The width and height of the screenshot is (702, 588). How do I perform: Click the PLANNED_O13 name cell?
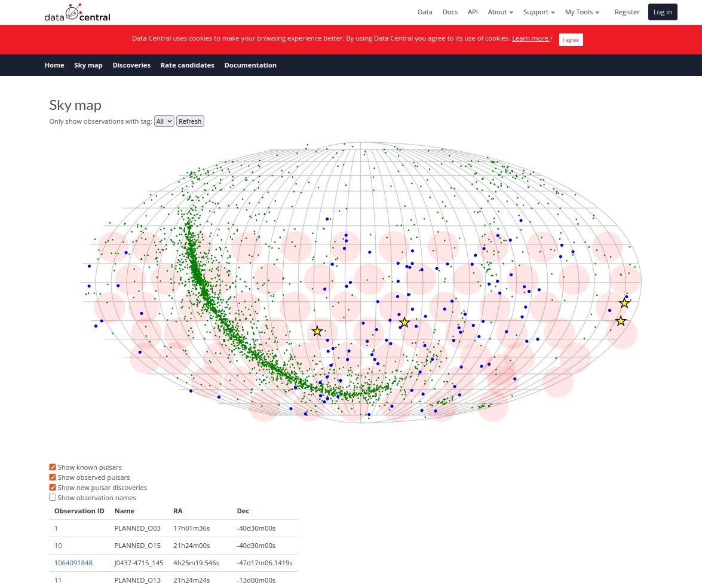pos(137,580)
